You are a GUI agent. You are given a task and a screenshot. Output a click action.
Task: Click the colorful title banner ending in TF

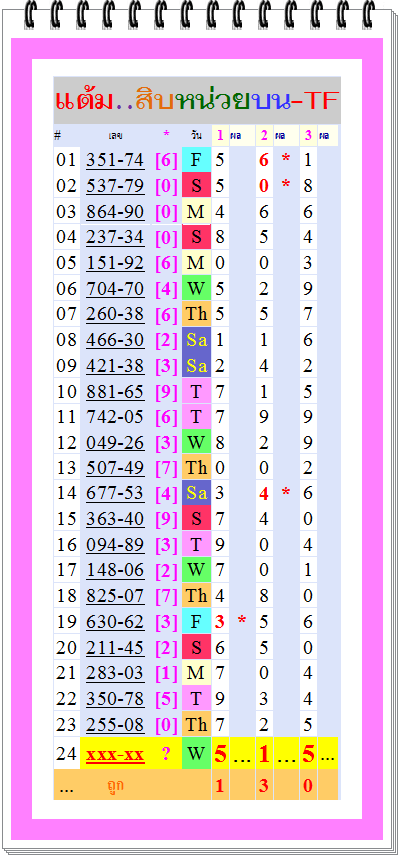click(197, 100)
